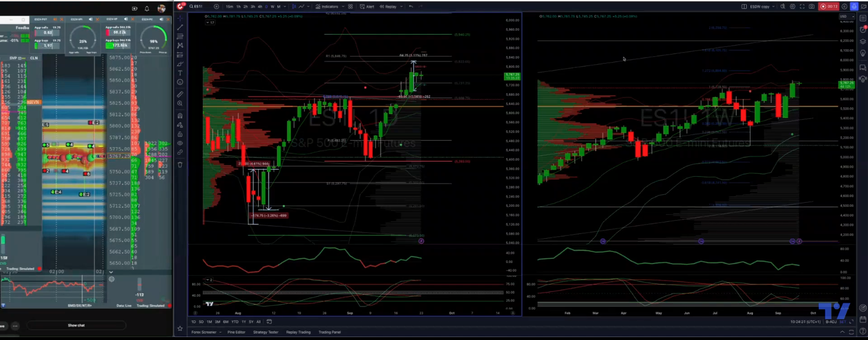Open the quick search icon
This screenshot has width=868, height=340.
point(783,6)
